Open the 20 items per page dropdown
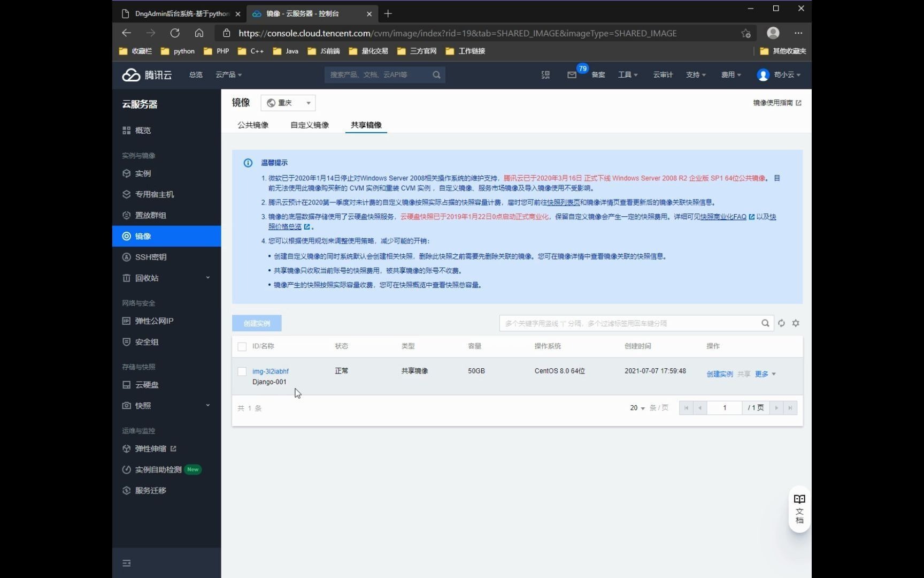Viewport: 924px width, 578px height. pyautogui.click(x=636, y=407)
